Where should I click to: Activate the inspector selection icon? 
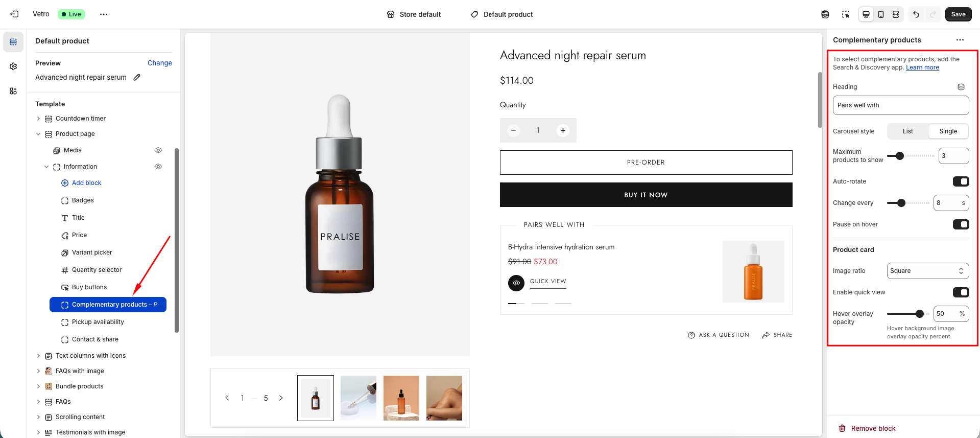[846, 14]
